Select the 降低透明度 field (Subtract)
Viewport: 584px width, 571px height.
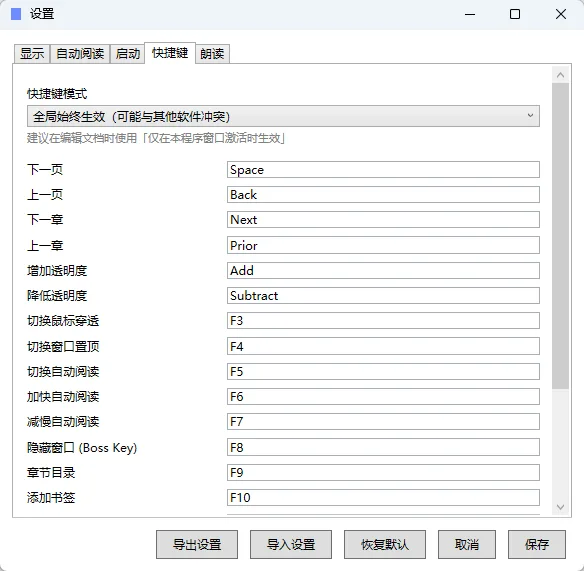coord(383,296)
